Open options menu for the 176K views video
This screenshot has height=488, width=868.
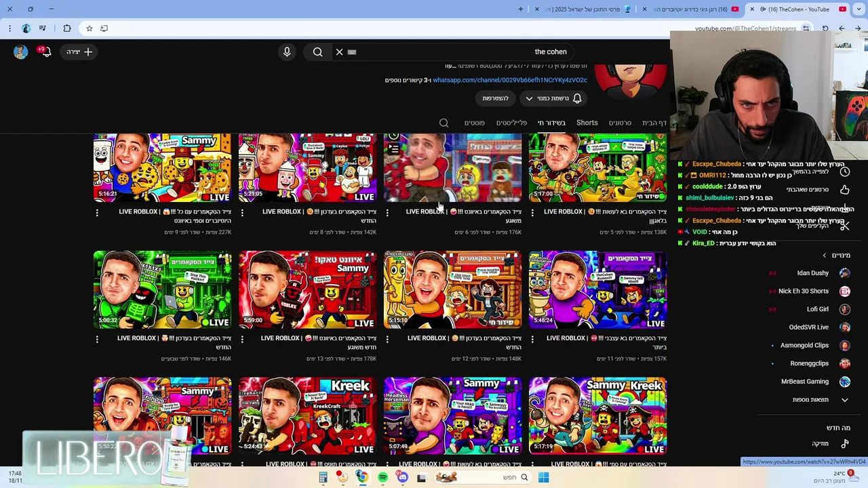(387, 213)
